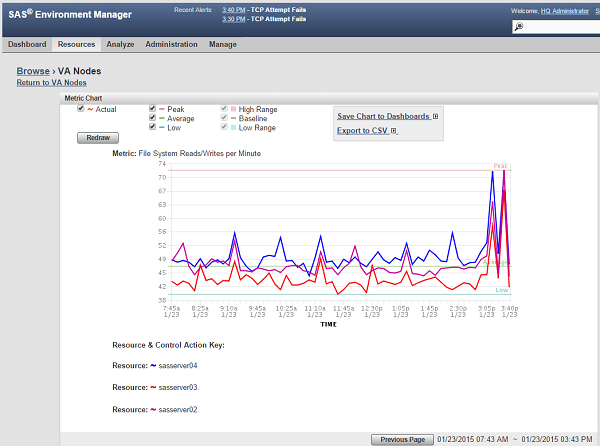Click the 12:30p time axis label
The height and width of the screenshot is (446, 600).
372,311
